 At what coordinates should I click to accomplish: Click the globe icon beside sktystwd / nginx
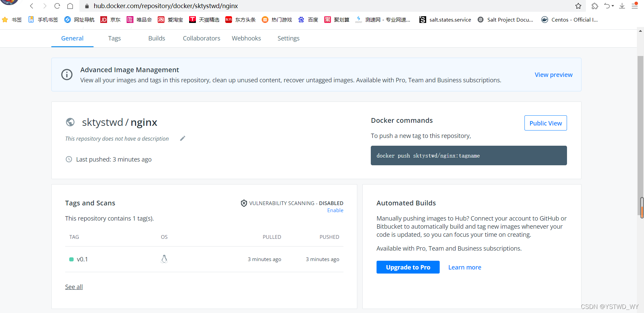coord(70,122)
